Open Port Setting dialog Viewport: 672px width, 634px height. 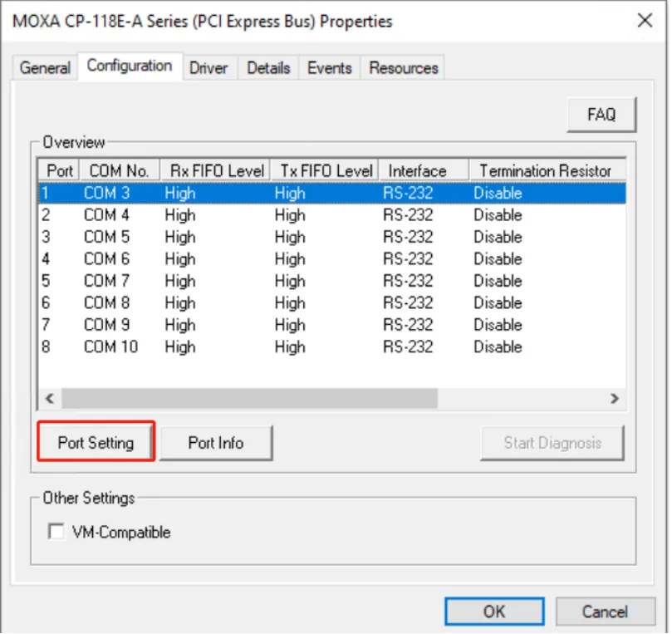(96, 443)
